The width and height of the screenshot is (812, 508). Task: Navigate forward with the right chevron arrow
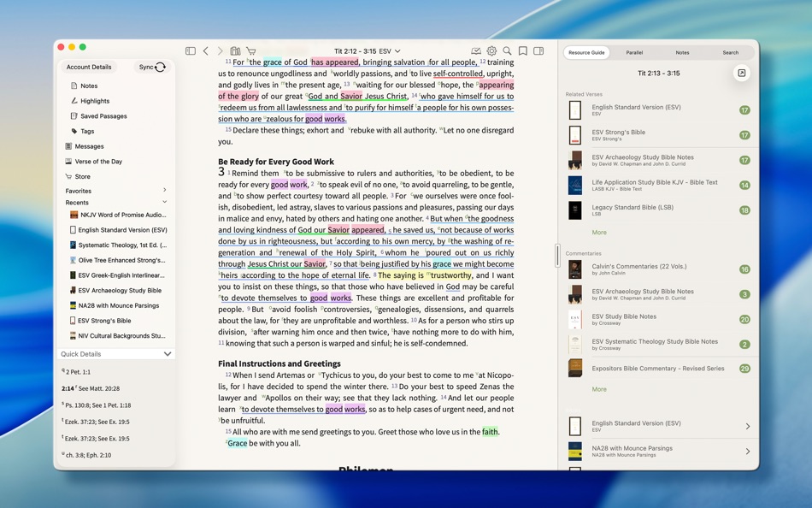click(221, 50)
